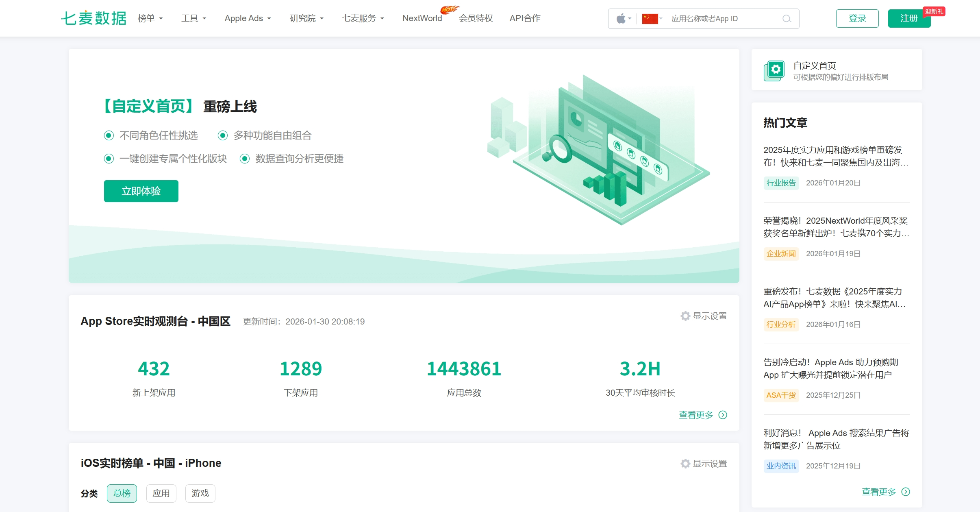
Task: Select the 应用 category filter
Action: tap(161, 493)
